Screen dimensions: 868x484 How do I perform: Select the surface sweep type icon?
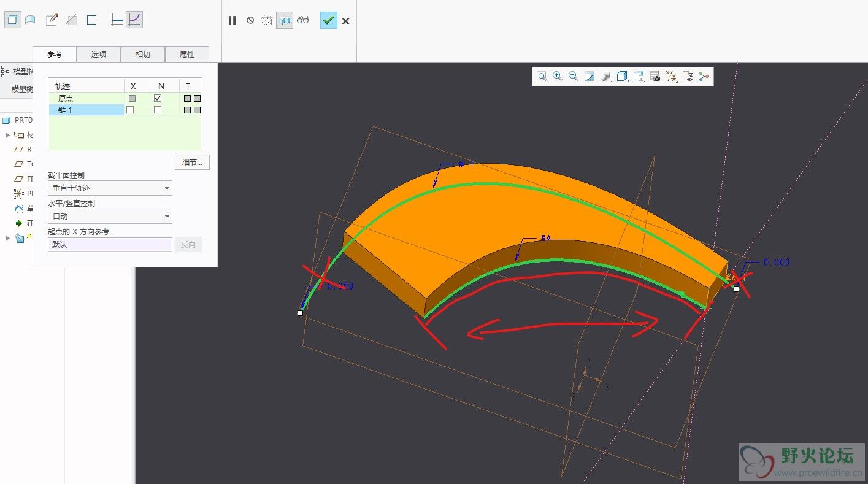tap(30, 20)
